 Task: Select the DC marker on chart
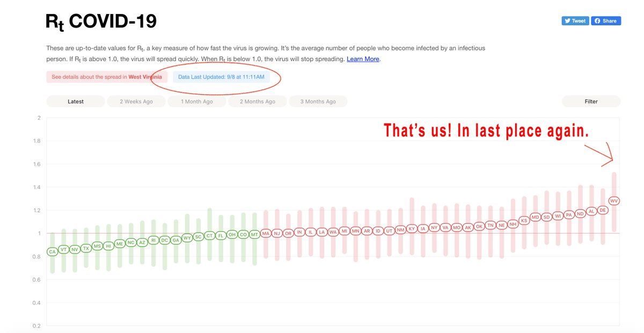coord(165,240)
